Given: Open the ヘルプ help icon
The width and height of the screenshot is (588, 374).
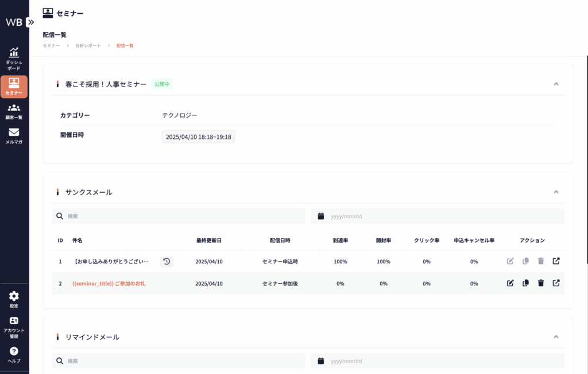Looking at the screenshot, I should 14,354.
